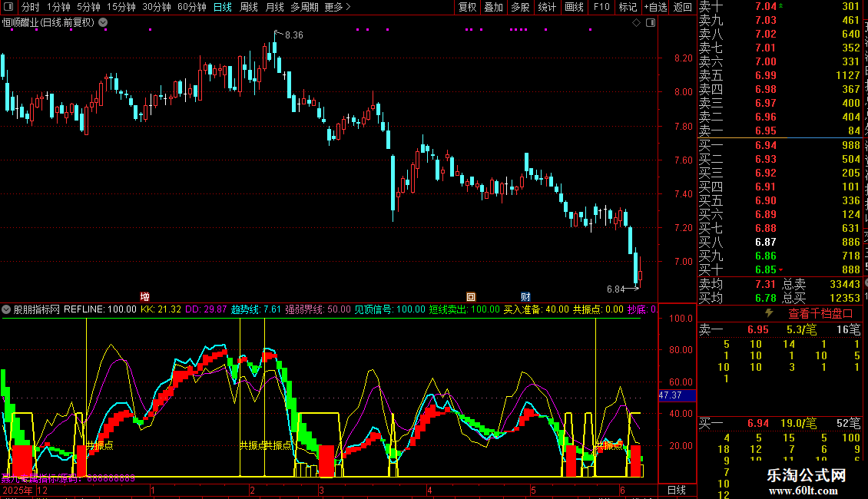Click the 见顶信号: 100.00 label
The image size is (868, 499).
click(x=389, y=309)
